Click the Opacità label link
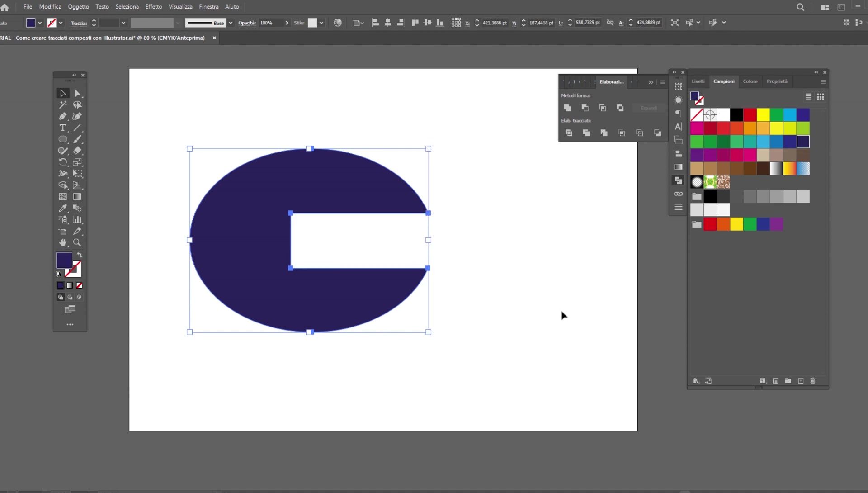This screenshot has width=868, height=493. point(247,23)
